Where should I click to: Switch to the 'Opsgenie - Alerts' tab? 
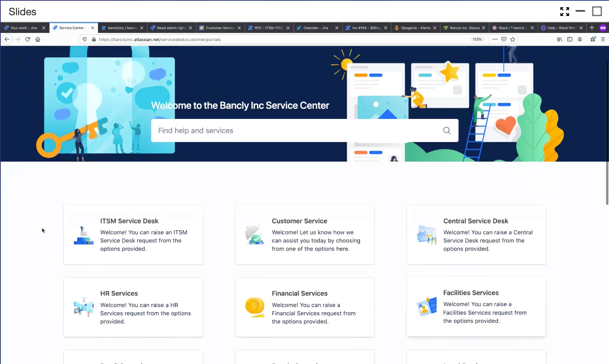coord(416,28)
